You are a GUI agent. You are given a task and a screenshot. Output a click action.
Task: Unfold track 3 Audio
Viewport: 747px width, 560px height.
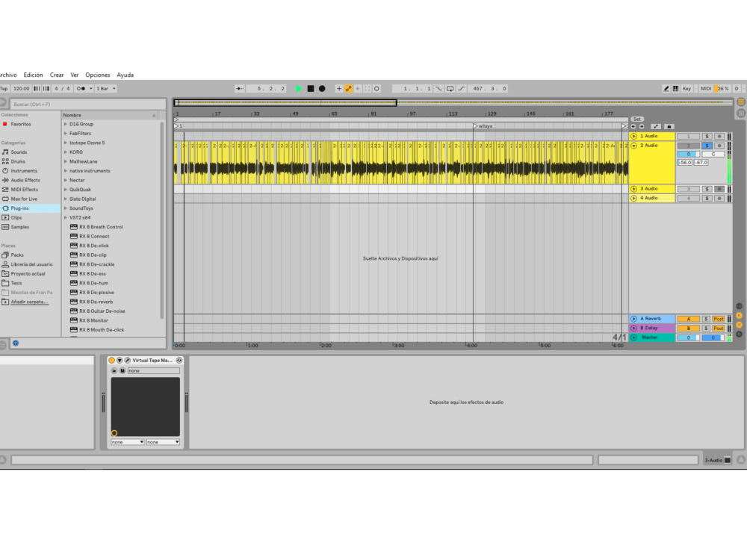633,189
